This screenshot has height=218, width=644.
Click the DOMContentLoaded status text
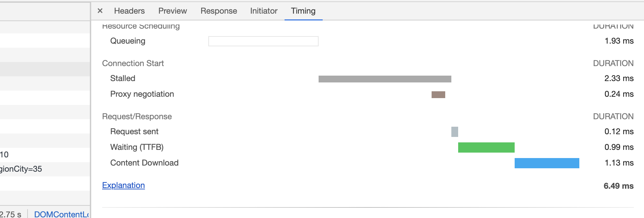(x=62, y=214)
